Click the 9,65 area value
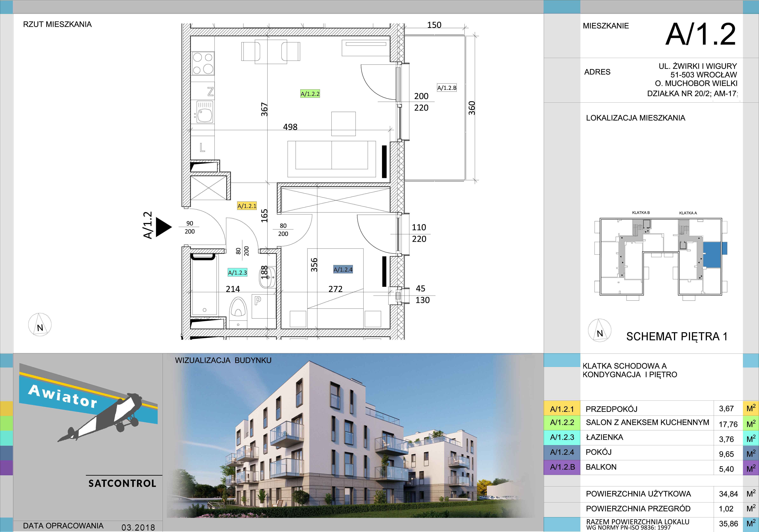The height and width of the screenshot is (532, 759). pos(726,454)
